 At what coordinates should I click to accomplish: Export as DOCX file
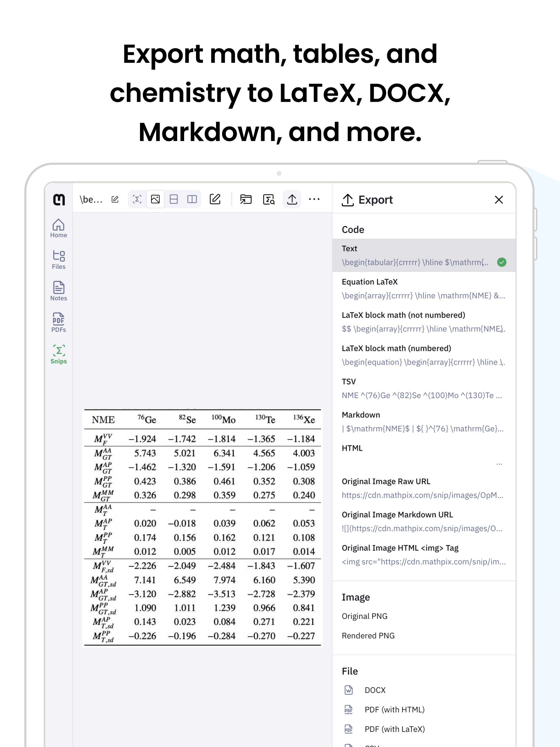pos(375,690)
